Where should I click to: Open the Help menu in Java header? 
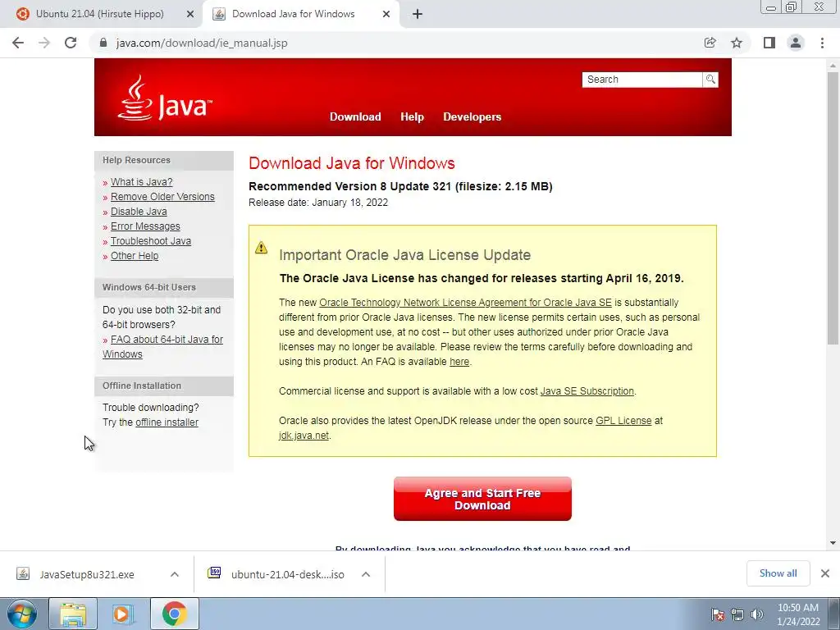pyautogui.click(x=412, y=116)
